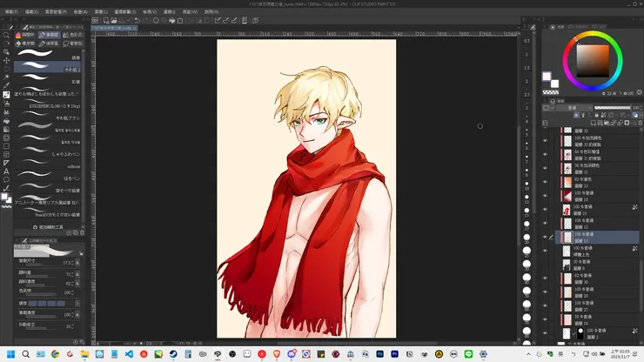Screen dimensions: 644x362
Task: Switch to the open canvas document tab
Action: [x=114, y=28]
